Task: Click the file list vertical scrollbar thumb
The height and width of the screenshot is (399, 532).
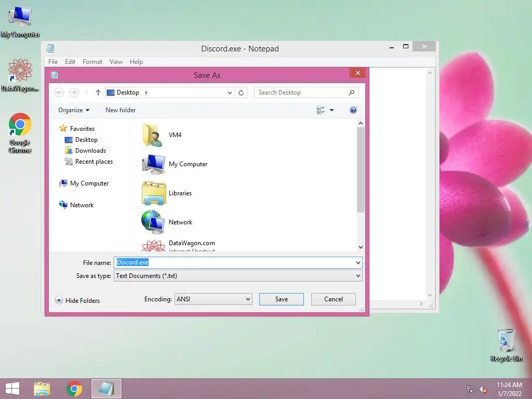Action: tap(361, 170)
